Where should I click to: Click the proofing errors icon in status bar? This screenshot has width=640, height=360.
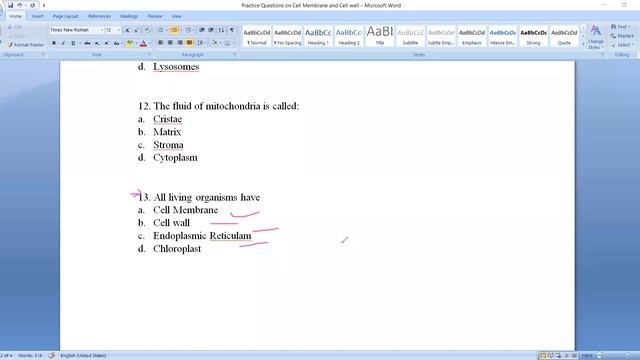[x=51, y=356]
